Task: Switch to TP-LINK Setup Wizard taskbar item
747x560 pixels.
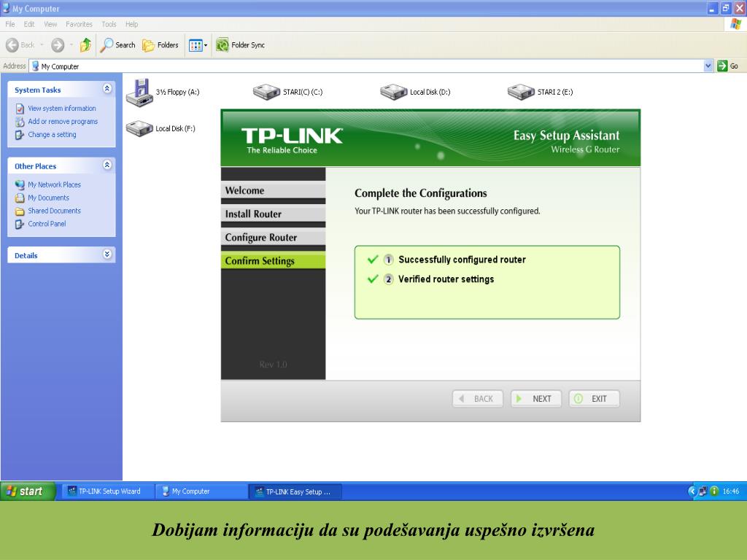Action: pyautogui.click(x=107, y=491)
